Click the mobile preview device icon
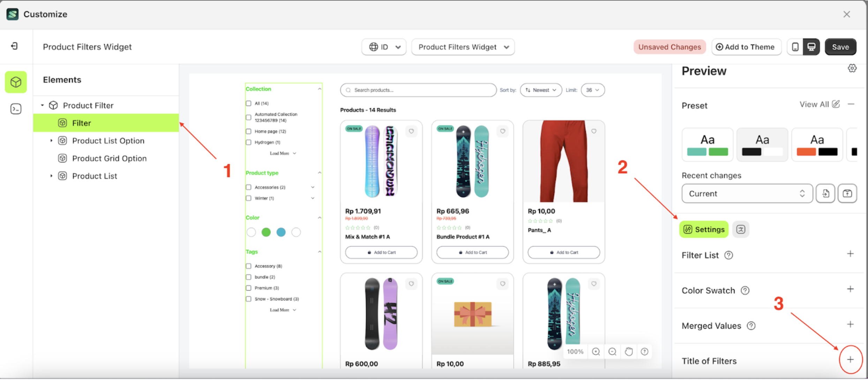This screenshot has width=868, height=380. tap(795, 47)
